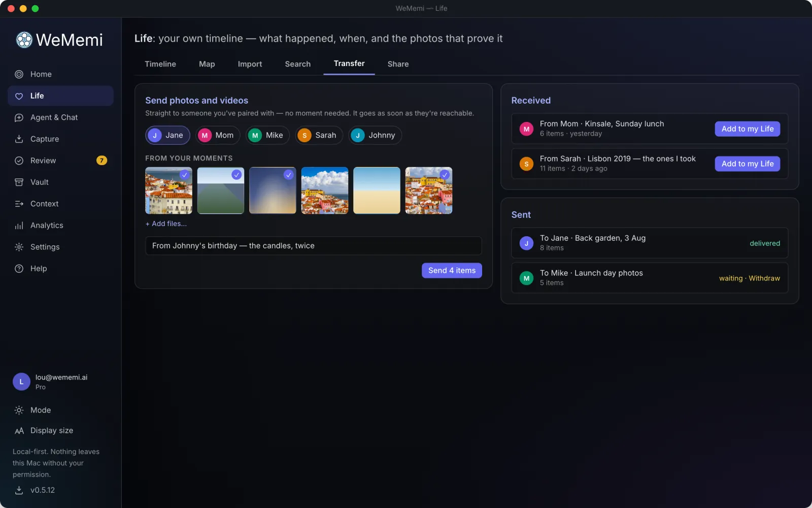Uncheck the last colorful houses photo

(x=445, y=175)
